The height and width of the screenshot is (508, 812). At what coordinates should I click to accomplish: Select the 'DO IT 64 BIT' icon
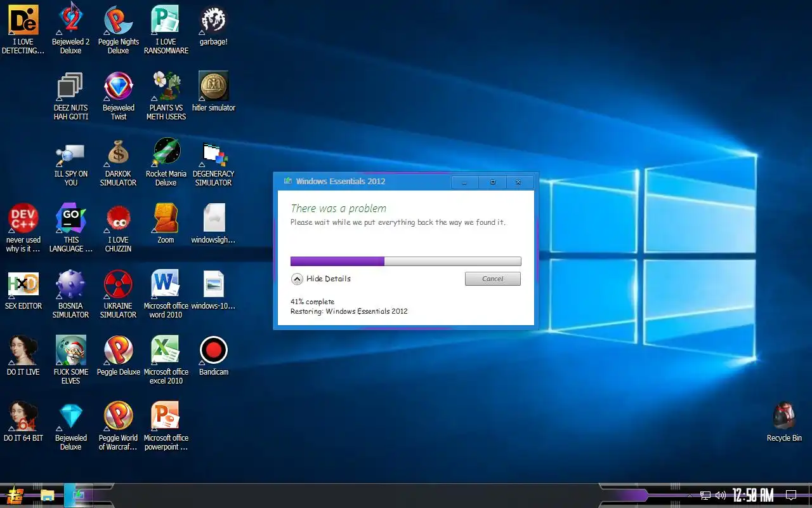(x=23, y=422)
